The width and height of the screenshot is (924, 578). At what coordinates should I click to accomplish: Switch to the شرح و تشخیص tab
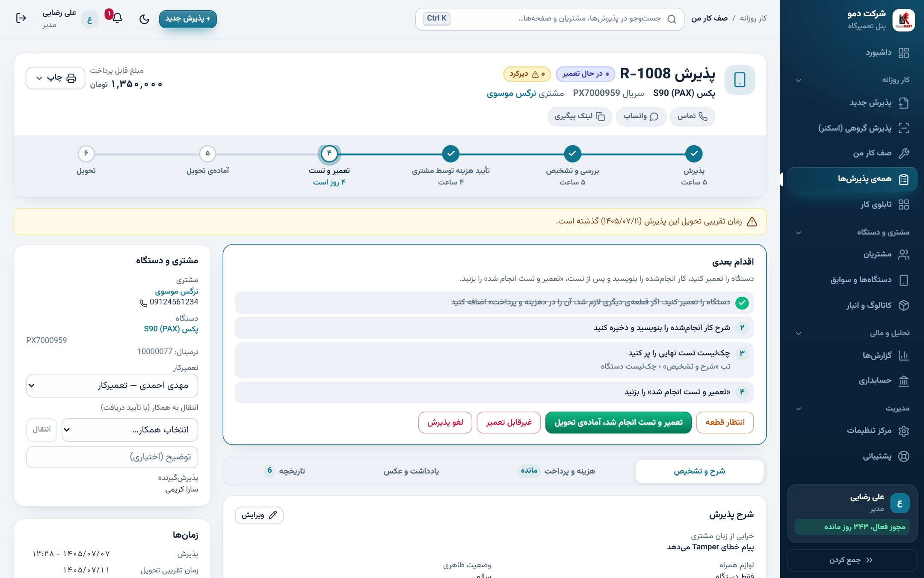click(x=699, y=471)
